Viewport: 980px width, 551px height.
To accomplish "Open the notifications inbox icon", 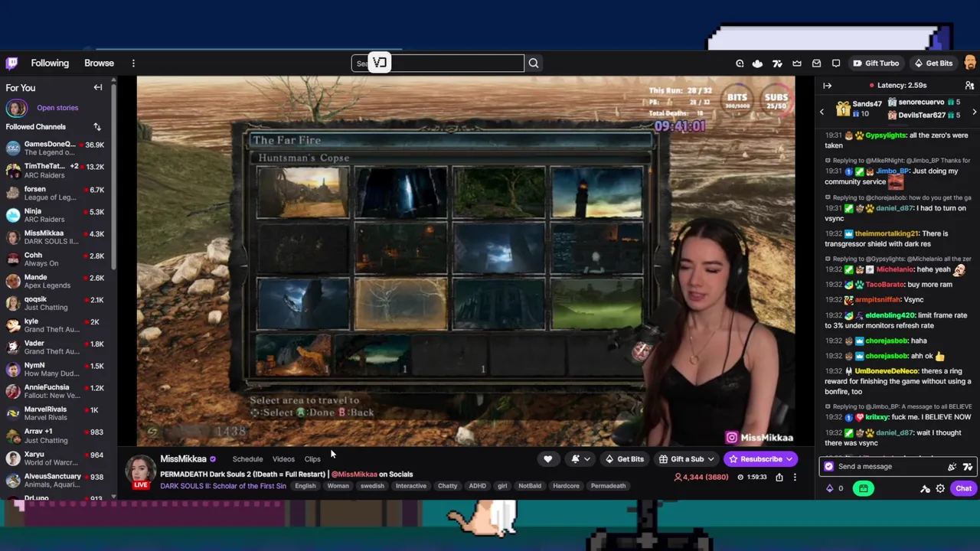I will coord(816,64).
